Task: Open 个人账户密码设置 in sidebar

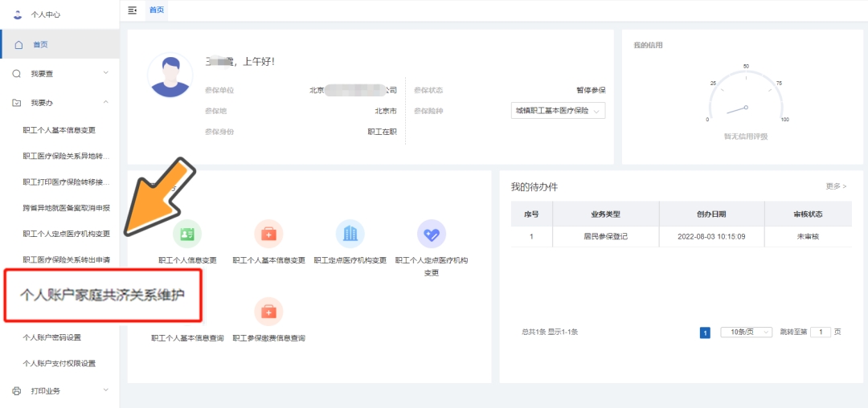Action: pos(52,337)
